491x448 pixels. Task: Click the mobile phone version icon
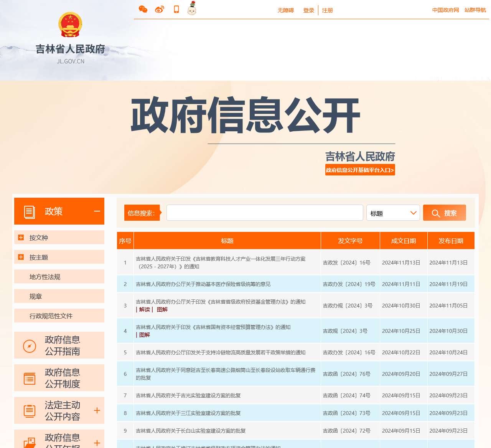point(176,9)
